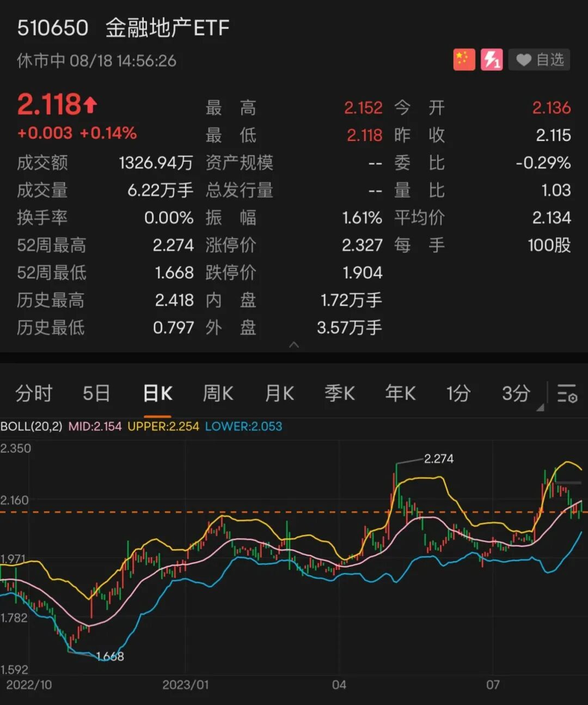Tap the 平均价 value 2.134
The height and width of the screenshot is (705, 588).
[552, 218]
